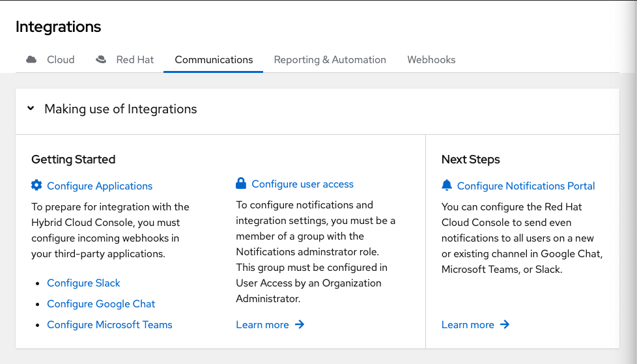The height and width of the screenshot is (364, 637).
Task: Select the Communications tab
Action: click(214, 60)
